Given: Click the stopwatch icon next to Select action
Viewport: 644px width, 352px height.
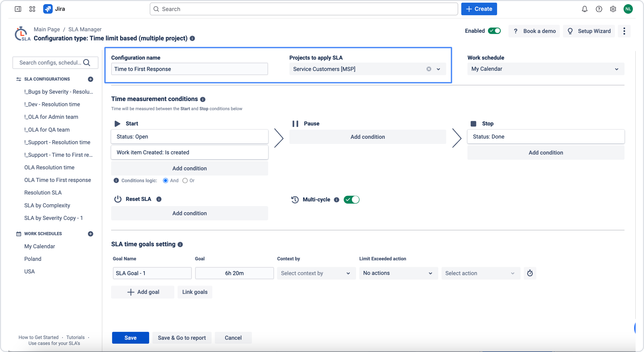Looking at the screenshot, I should pyautogui.click(x=530, y=273).
